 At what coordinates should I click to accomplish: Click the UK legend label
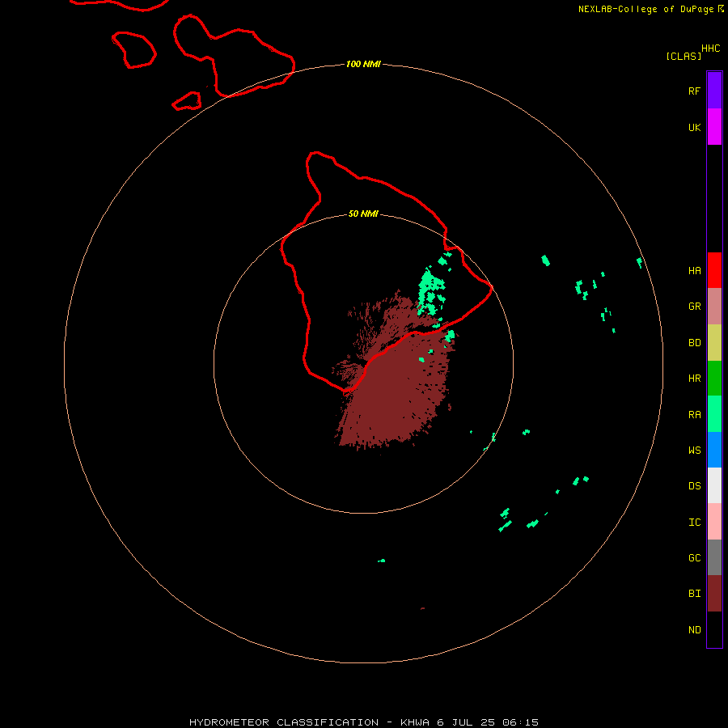coord(694,128)
